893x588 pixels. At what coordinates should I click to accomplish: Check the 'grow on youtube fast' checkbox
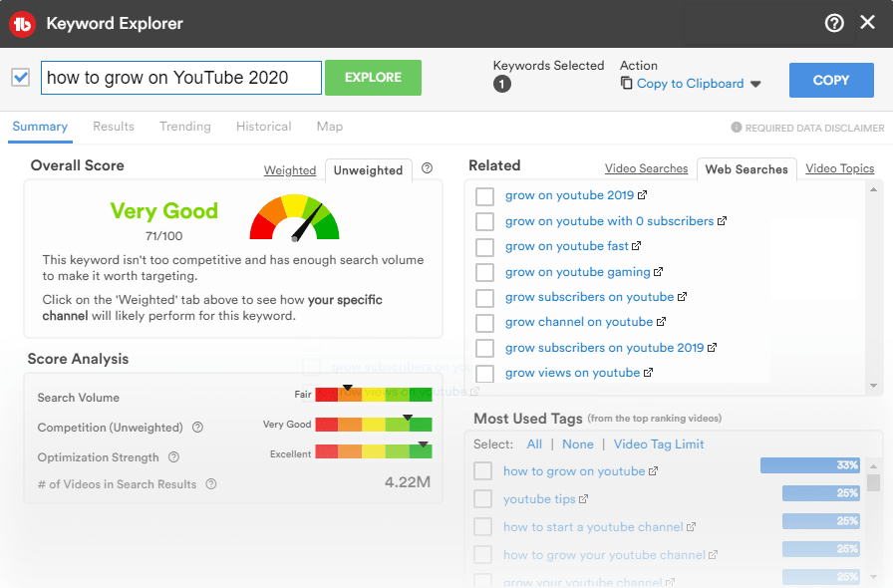pyautogui.click(x=484, y=246)
